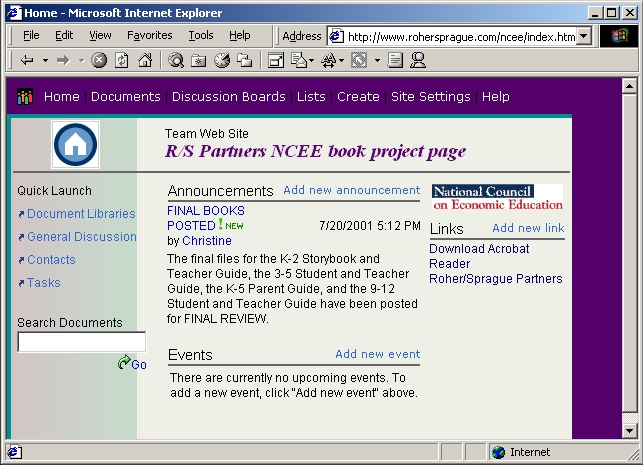Open the text Size dropdown arrow
The width and height of the screenshot is (643, 465).
pyautogui.click(x=341, y=61)
